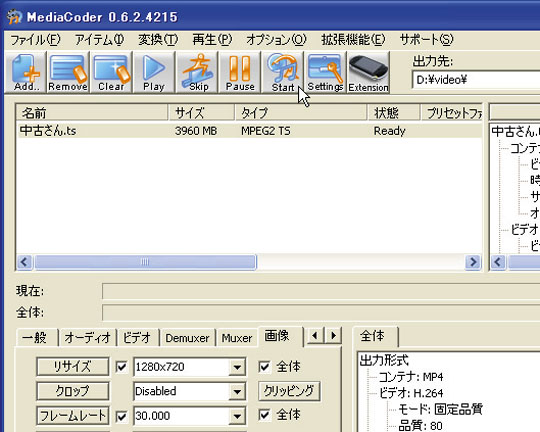Select 品質: 80 tree entry

(x=420, y=426)
